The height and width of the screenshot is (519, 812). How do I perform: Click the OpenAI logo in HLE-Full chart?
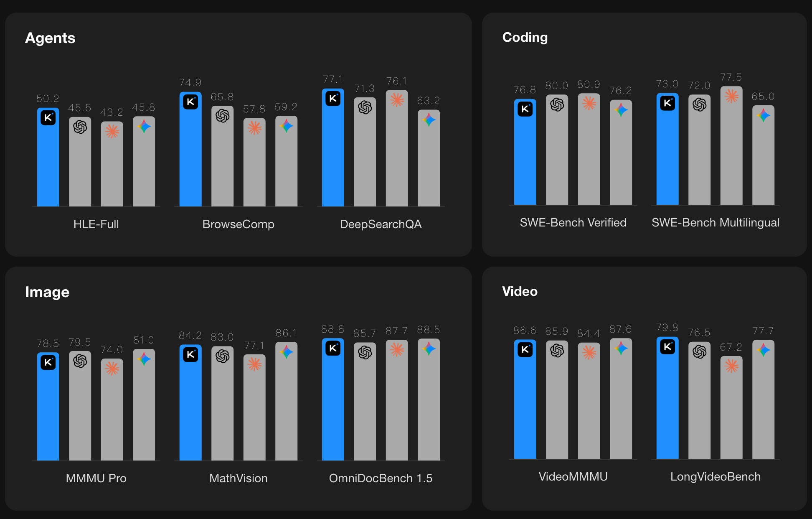pyautogui.click(x=80, y=127)
